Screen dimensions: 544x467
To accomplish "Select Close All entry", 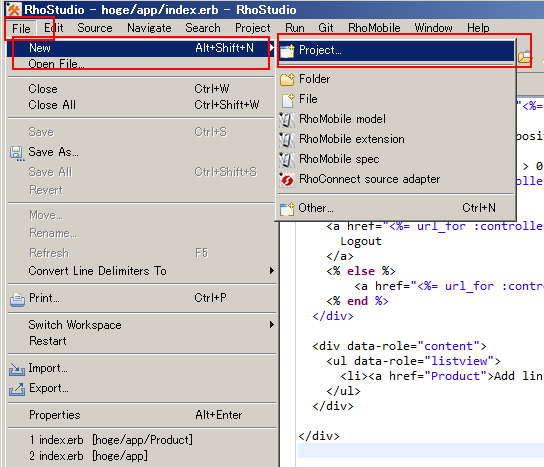I will (141, 105).
